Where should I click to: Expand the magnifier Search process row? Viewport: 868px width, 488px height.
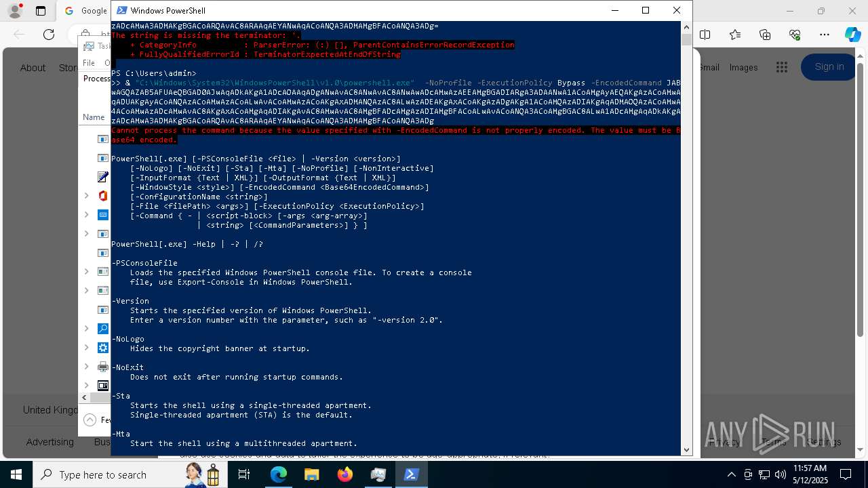coord(86,329)
